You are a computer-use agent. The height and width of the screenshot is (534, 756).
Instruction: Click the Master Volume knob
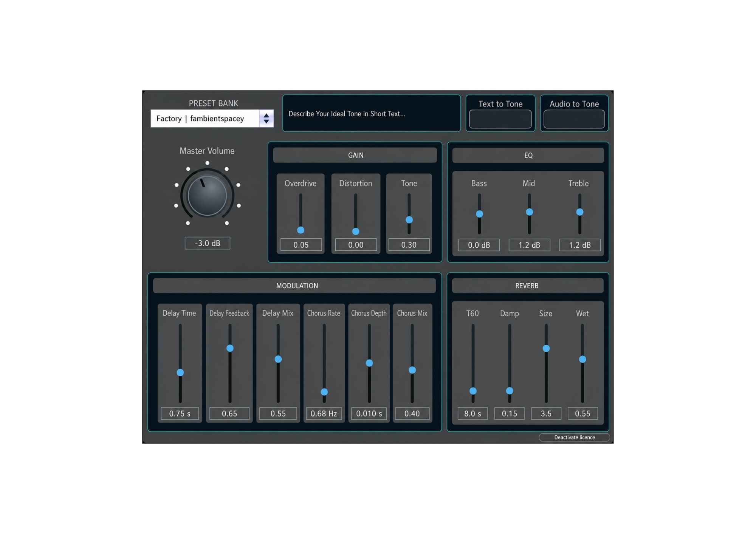pyautogui.click(x=207, y=195)
